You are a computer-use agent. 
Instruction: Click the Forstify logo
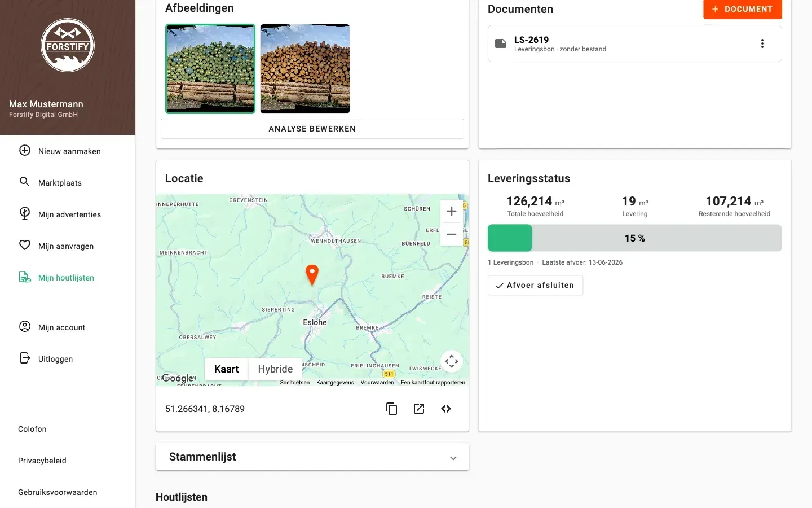pyautogui.click(x=68, y=45)
